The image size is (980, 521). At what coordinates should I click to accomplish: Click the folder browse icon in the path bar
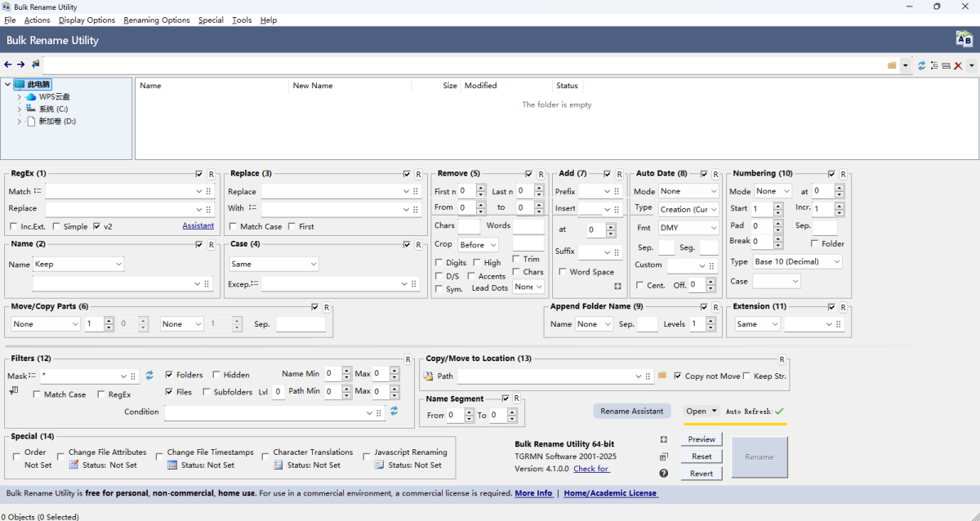pos(893,65)
